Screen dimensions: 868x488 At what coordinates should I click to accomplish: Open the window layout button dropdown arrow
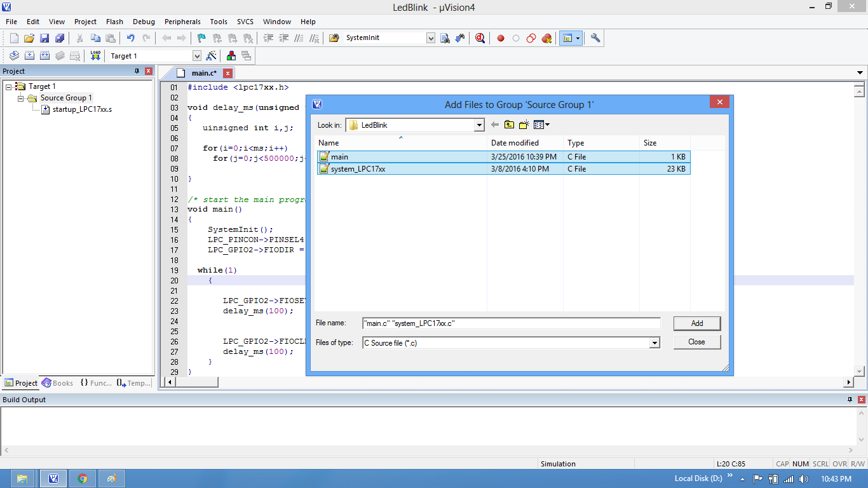tap(578, 38)
